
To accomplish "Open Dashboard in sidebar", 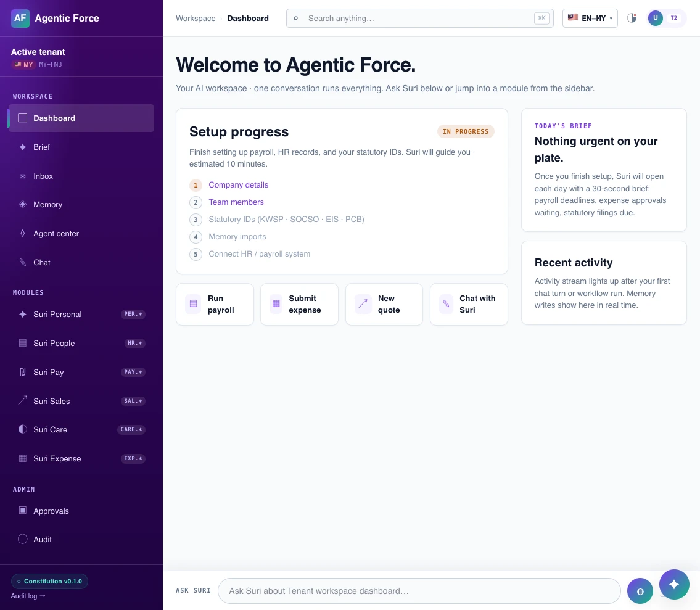I will click(x=81, y=118).
